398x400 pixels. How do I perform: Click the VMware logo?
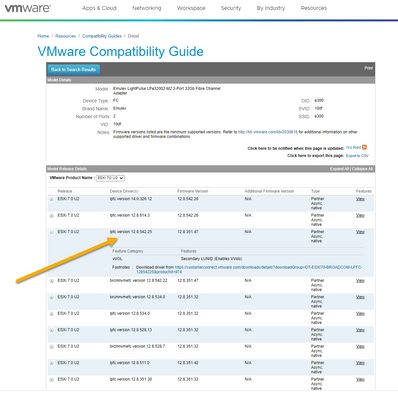click(28, 8)
